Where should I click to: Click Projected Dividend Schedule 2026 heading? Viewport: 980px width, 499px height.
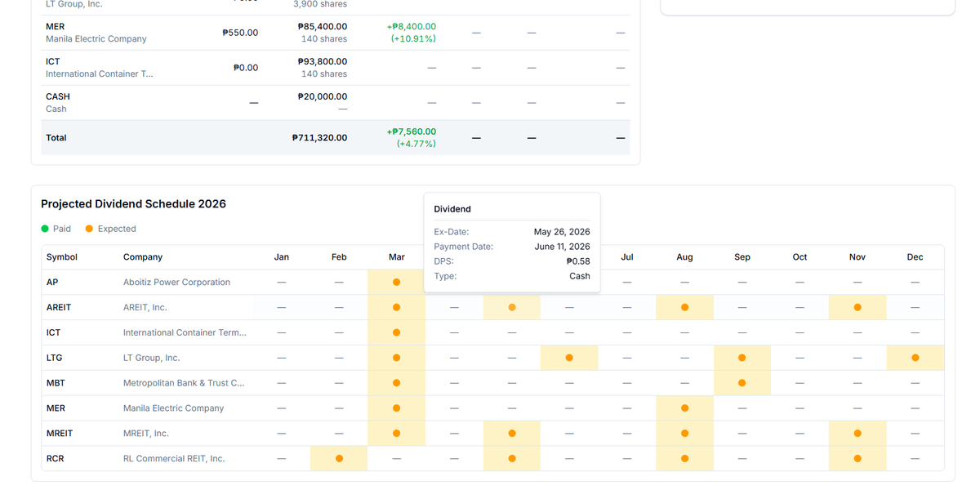(x=133, y=203)
